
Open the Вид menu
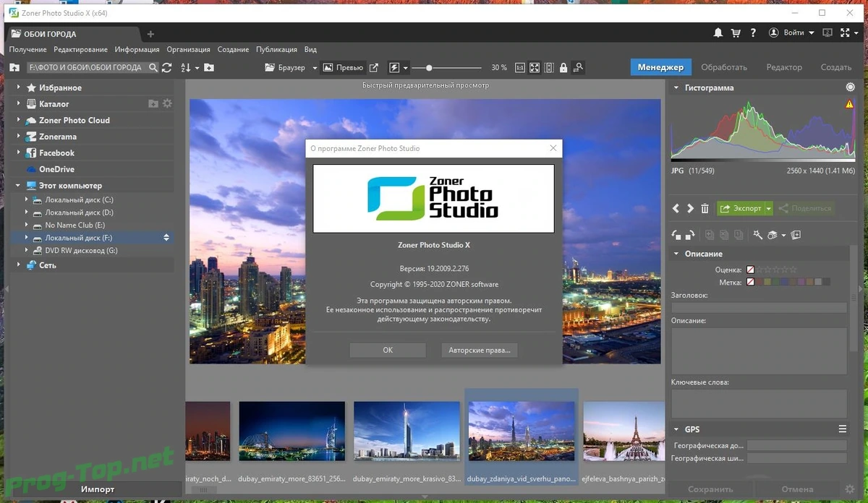coord(310,49)
